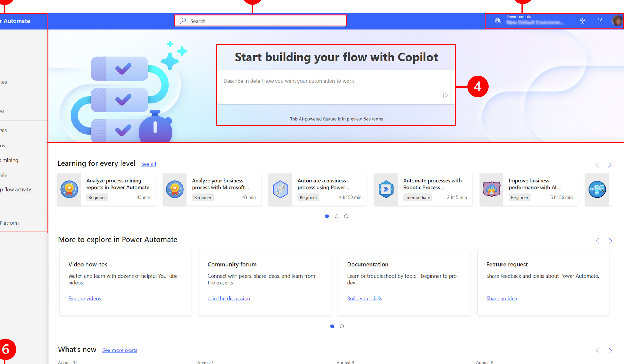The height and width of the screenshot is (364, 624).
Task: Go to next More to explore cards
Action: click(x=610, y=241)
